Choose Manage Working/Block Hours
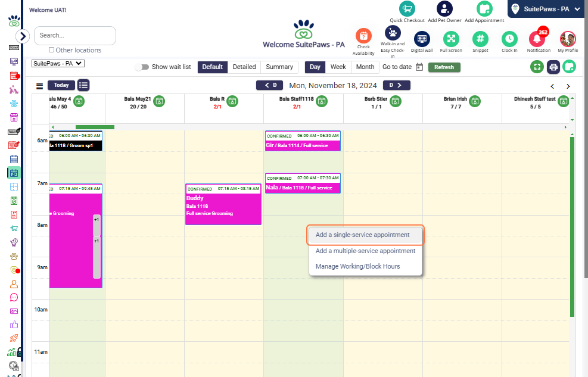588x377 pixels. [x=366, y=266]
